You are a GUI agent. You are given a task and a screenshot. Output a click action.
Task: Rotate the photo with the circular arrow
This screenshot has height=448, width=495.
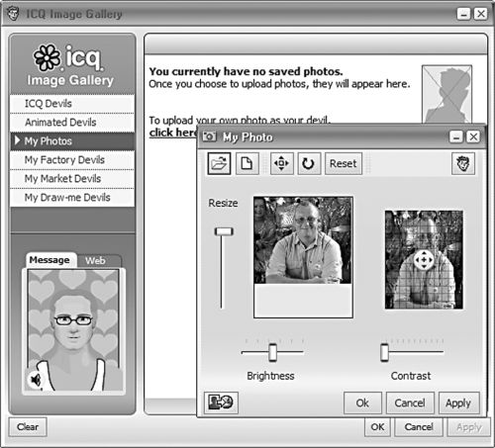tap(309, 163)
